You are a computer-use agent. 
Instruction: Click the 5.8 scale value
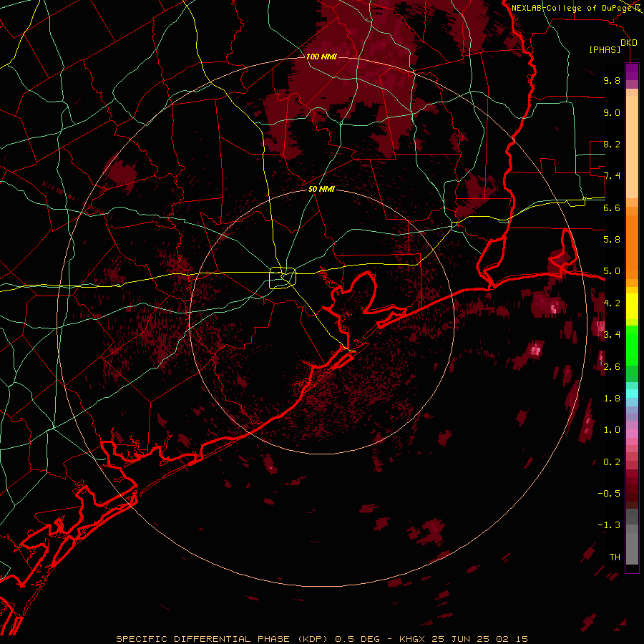[612, 240]
